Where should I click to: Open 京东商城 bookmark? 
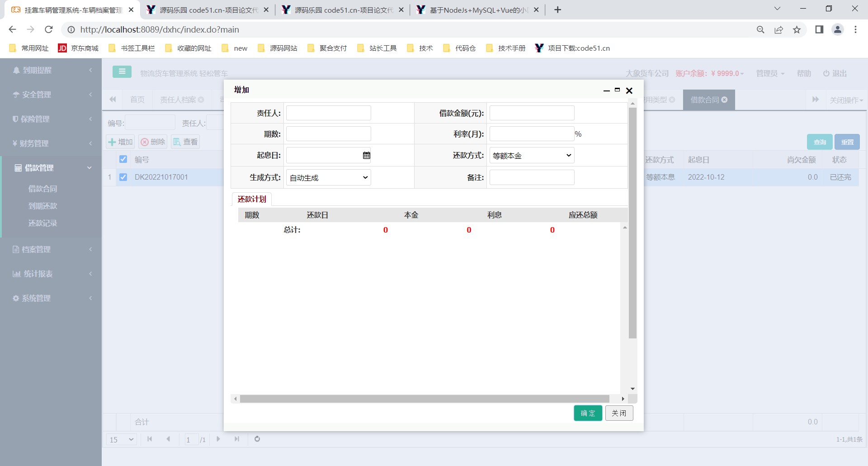[x=79, y=48]
